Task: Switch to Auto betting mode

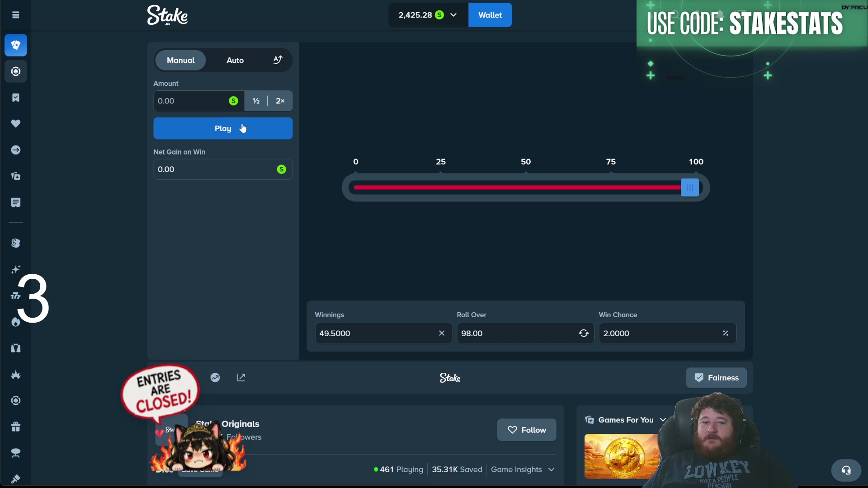Action: click(235, 60)
